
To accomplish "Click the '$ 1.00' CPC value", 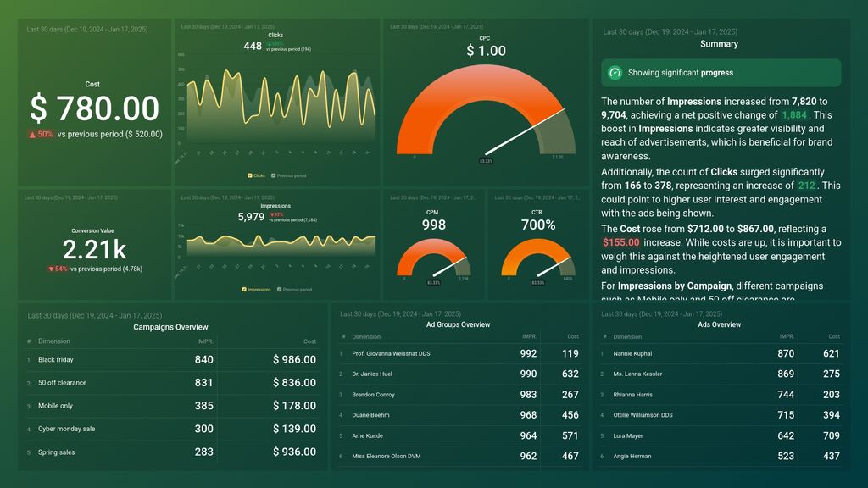I will coord(486,51).
